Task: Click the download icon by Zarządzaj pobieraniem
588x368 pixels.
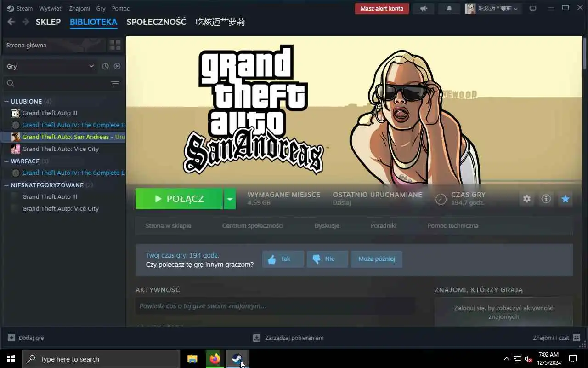Action: (x=257, y=338)
